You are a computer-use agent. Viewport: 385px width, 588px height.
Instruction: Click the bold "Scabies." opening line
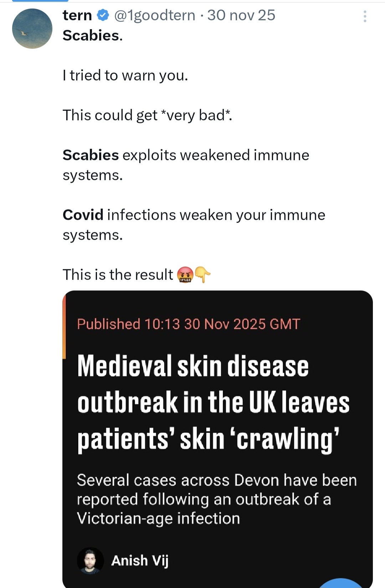coord(93,36)
